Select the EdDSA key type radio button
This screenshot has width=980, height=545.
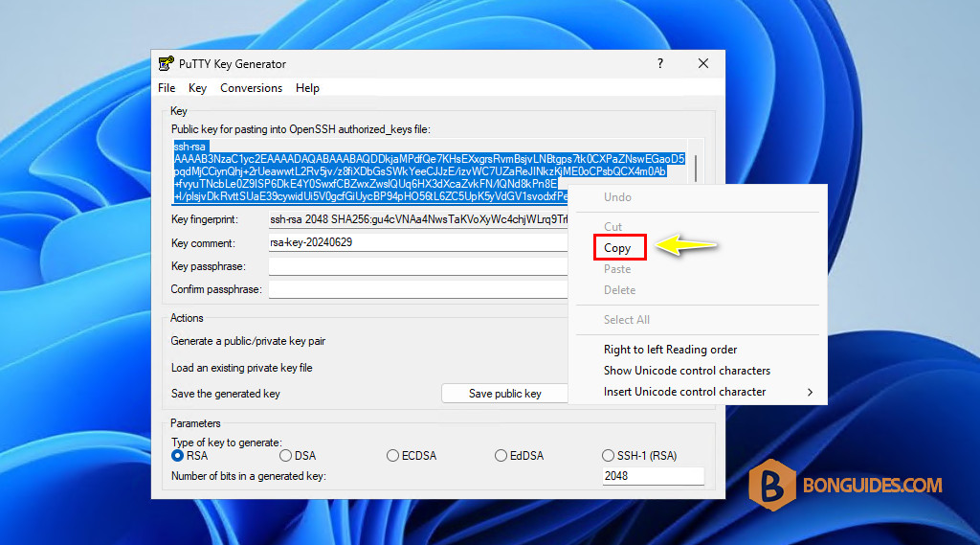coord(501,456)
